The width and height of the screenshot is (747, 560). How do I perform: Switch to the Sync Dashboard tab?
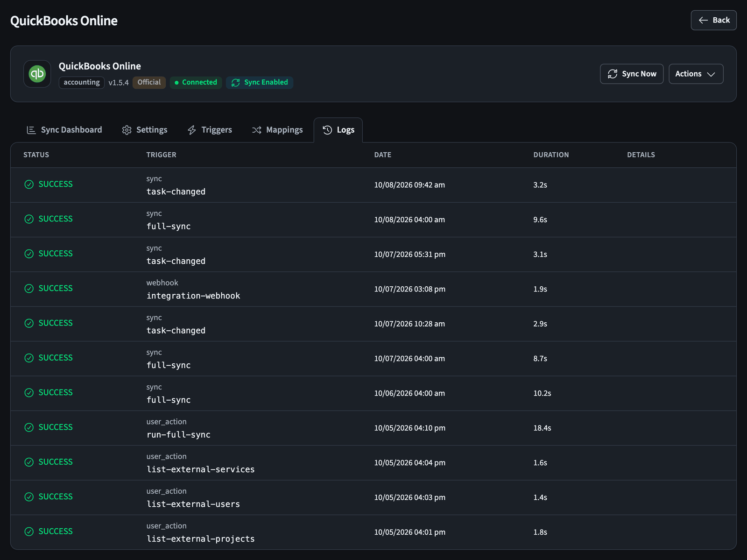(64, 130)
